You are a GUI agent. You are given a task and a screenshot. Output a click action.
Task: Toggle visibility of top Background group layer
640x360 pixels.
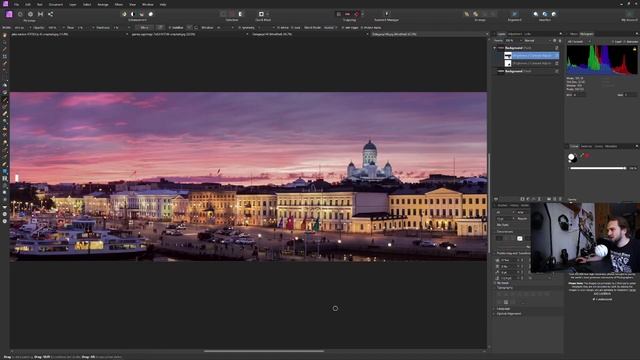(557, 48)
